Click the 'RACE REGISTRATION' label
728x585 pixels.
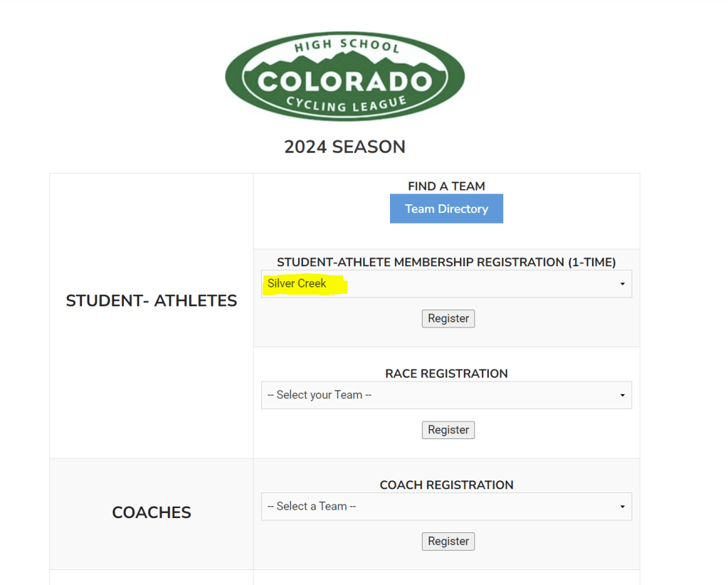pyautogui.click(x=446, y=374)
